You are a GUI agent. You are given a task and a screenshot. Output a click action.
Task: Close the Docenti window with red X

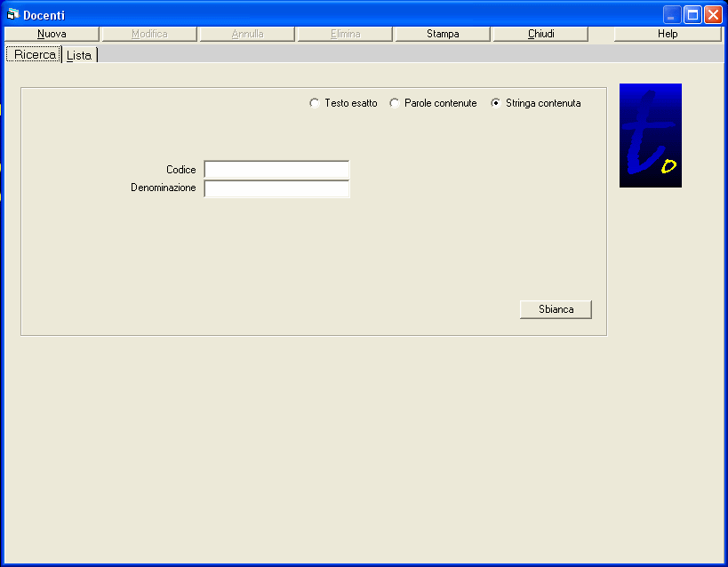pyautogui.click(x=713, y=15)
